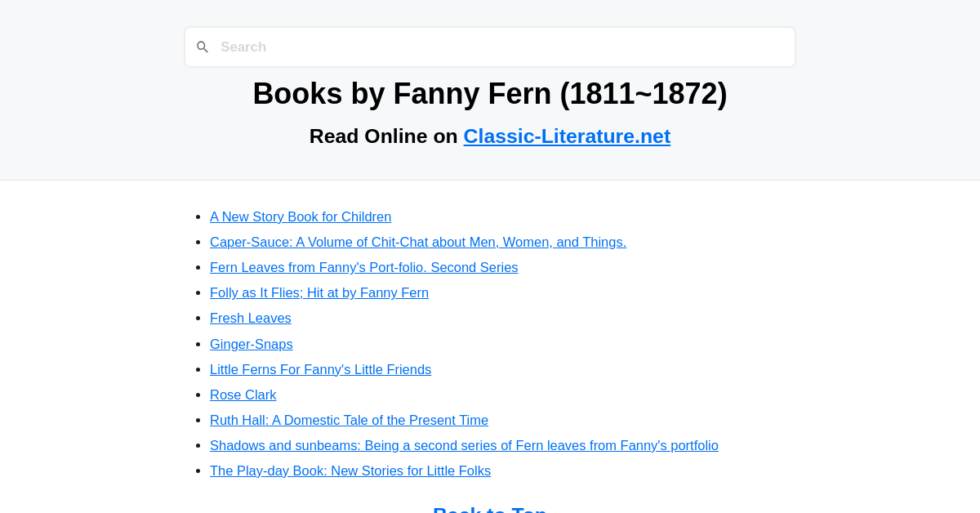The width and height of the screenshot is (980, 513).
Task: Open "Ruth Hall: A Domestic Tale of the Present Time"
Action: 349,420
